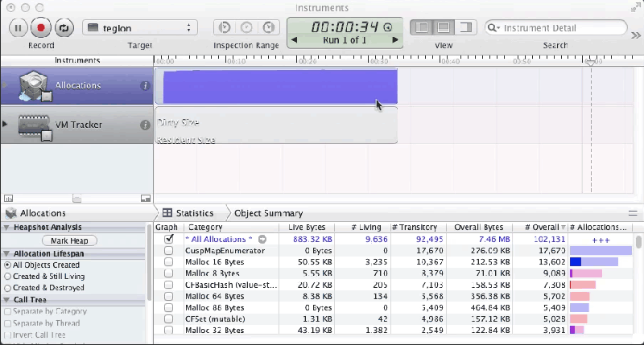
Task: Toggle bottom detail pane view button
Action: click(x=444, y=27)
